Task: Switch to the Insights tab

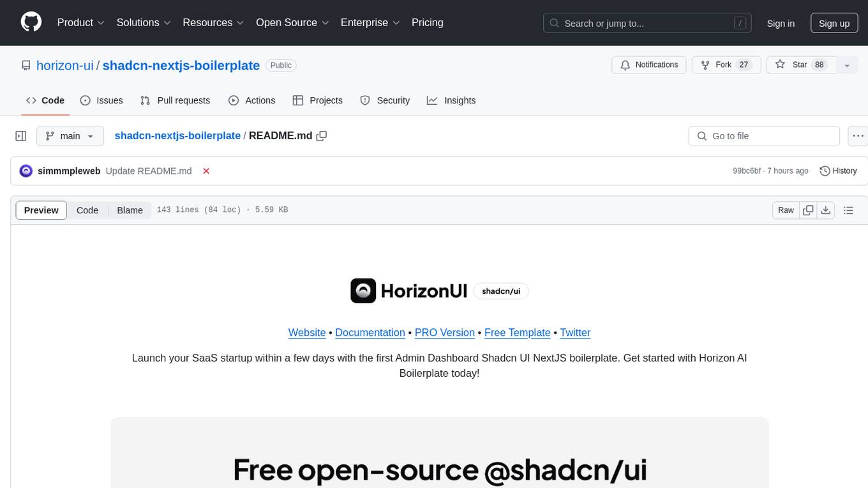Action: point(451,100)
